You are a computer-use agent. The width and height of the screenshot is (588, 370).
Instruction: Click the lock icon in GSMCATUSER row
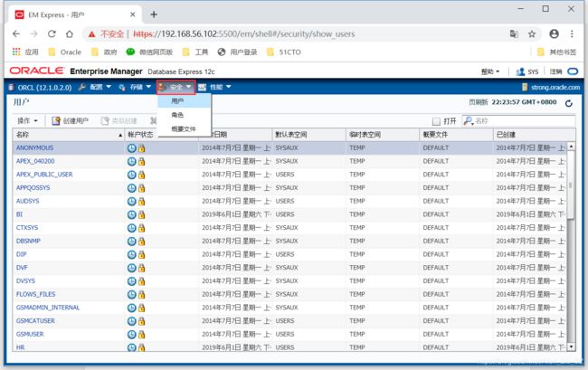[141, 321]
